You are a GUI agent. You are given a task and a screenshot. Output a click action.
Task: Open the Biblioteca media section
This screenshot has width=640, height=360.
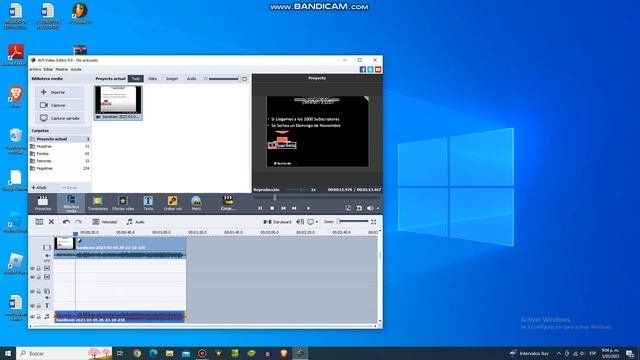[x=71, y=203]
